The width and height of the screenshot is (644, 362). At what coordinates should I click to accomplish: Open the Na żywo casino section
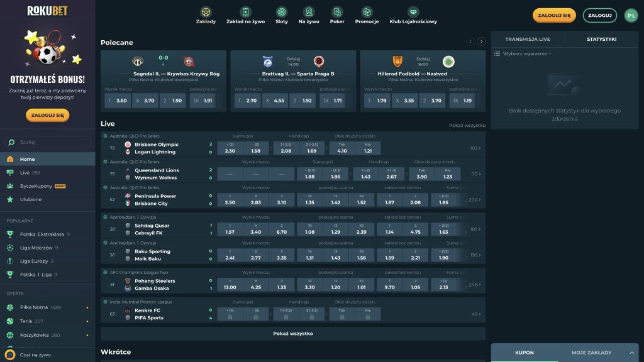(x=309, y=16)
